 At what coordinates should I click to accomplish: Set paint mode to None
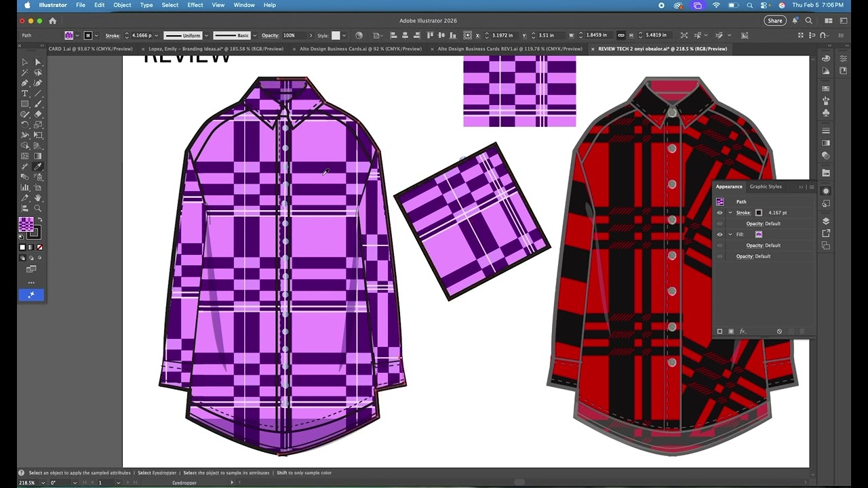pos(39,247)
